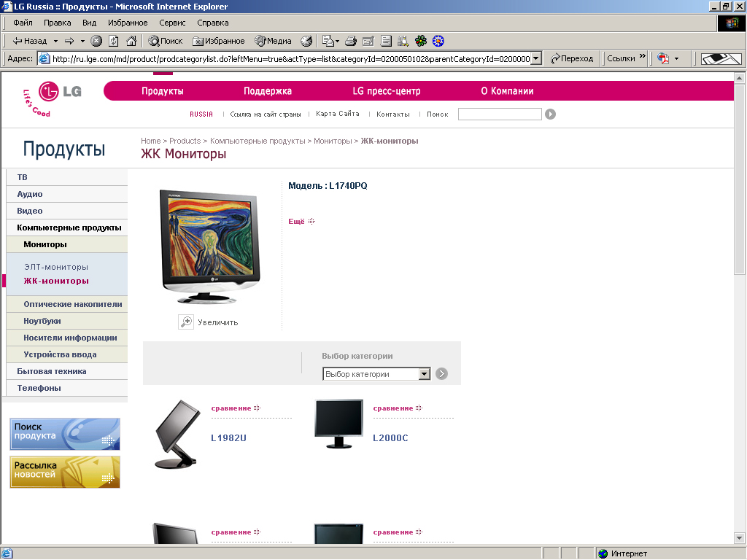Select ЭЛТ-мониторы in the left menu

click(56, 267)
